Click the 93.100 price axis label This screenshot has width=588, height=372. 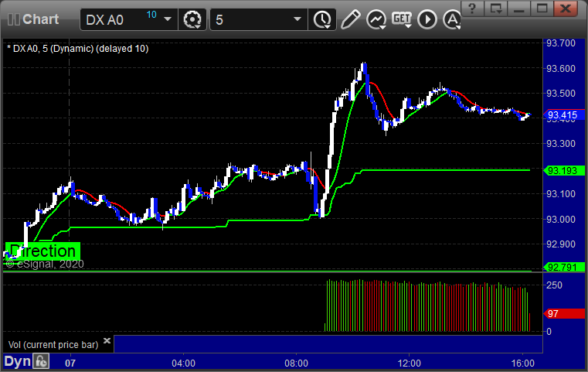pos(561,193)
